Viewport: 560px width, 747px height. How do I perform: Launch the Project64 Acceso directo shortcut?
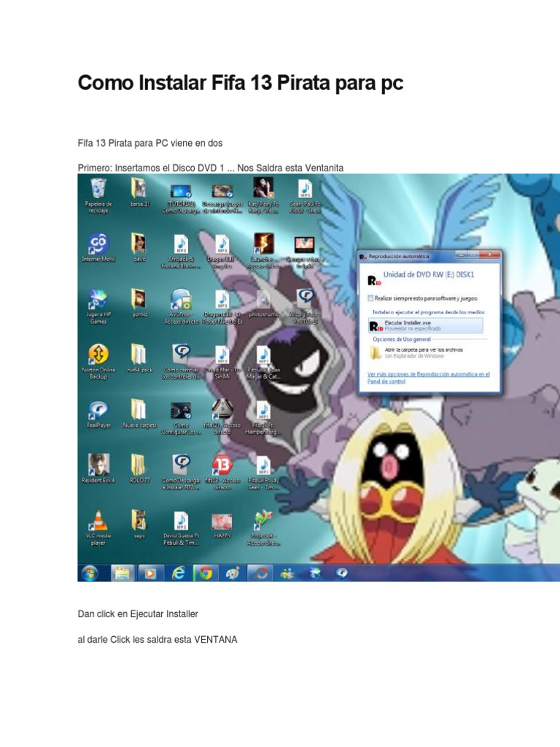tap(262, 528)
